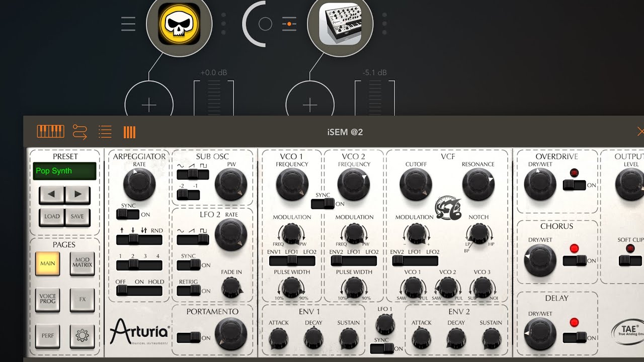
Task: Toggle the VCO Sync switch
Action: click(x=323, y=204)
